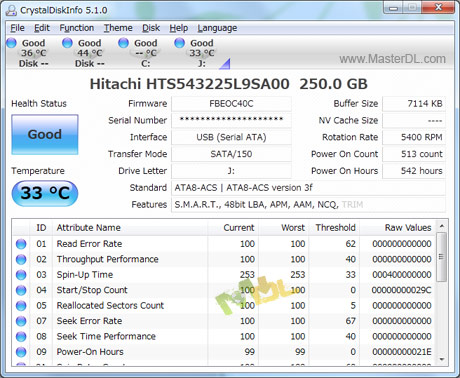
Task: Click the Raw Values column header
Action: point(397,228)
